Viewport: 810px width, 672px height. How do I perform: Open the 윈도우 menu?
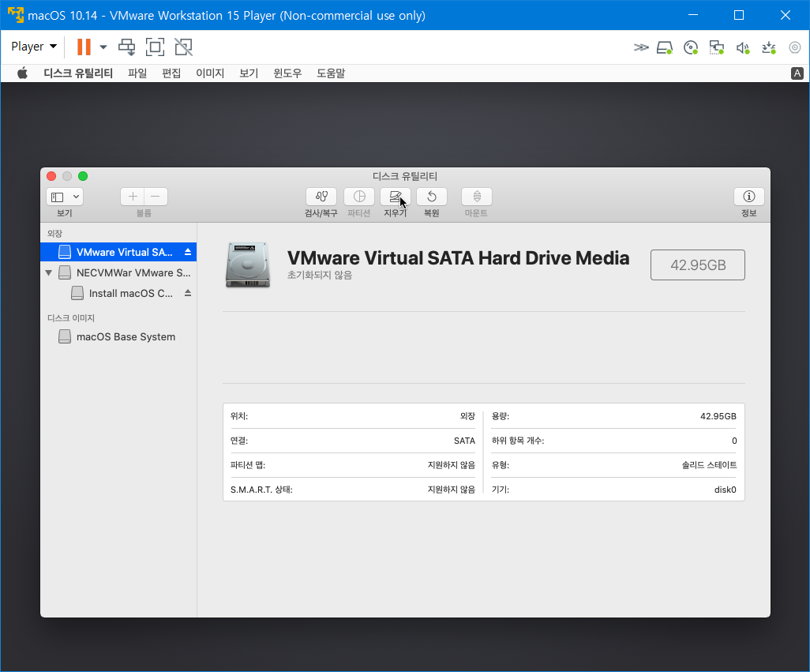click(x=287, y=73)
